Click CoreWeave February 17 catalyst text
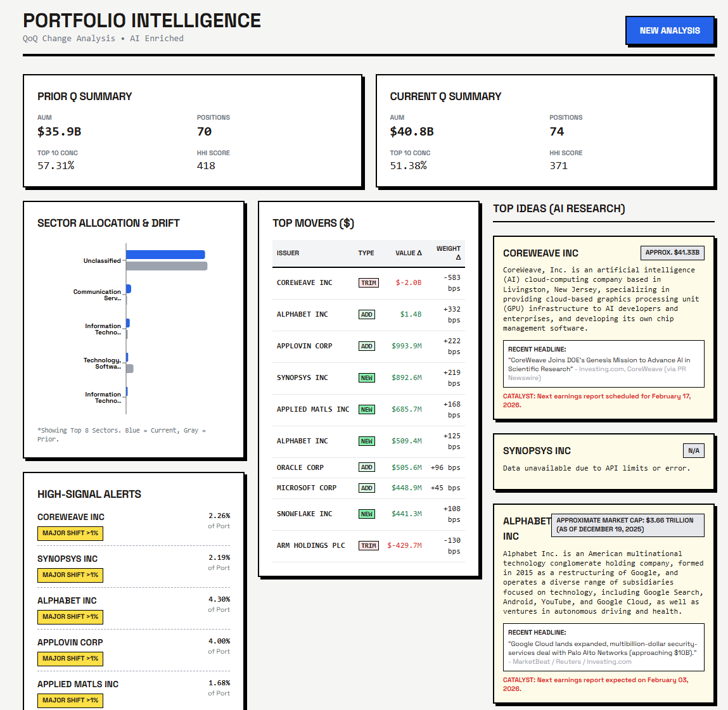This screenshot has height=710, width=728. (x=597, y=400)
